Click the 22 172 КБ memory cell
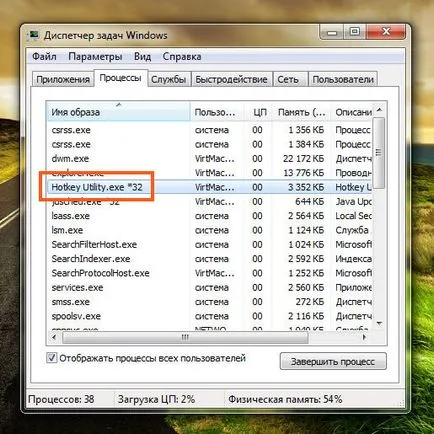 coord(303,158)
